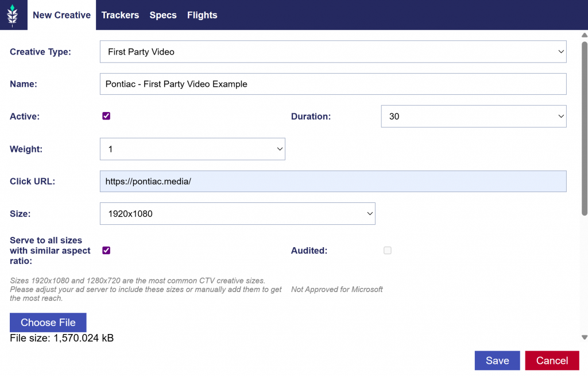The height and width of the screenshot is (376, 588).
Task: Click the vertical scrollbar thumb
Action: click(x=584, y=126)
